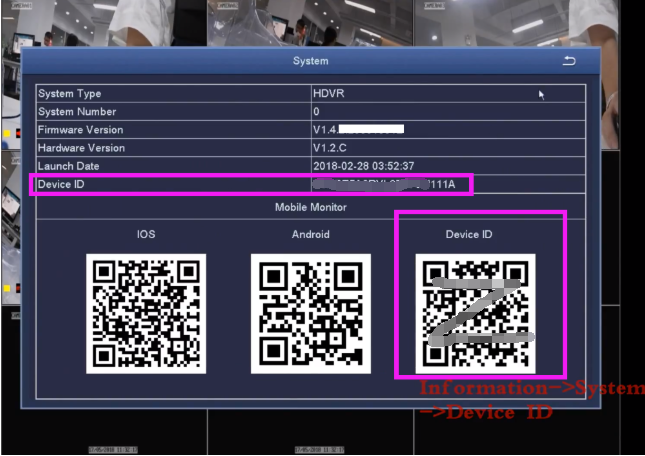645x456 pixels.
Task: Click the Mobile Monitor heading
Action: pos(311,207)
